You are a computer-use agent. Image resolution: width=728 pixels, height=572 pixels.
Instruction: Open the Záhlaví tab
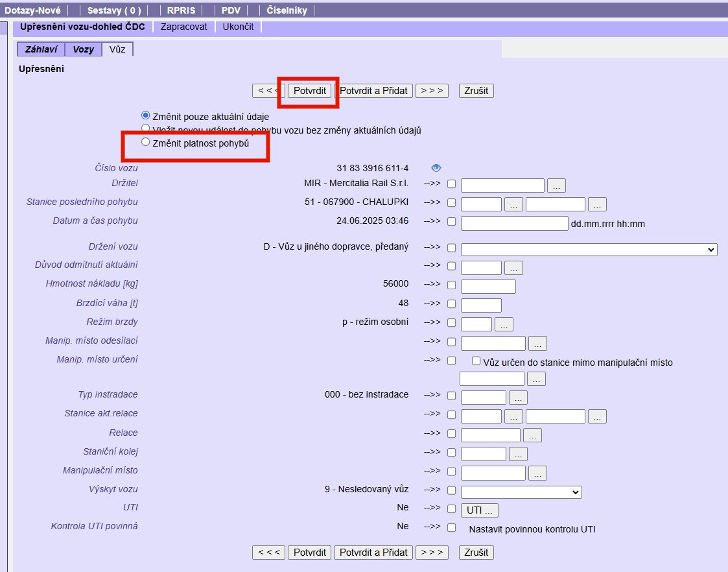coord(40,49)
